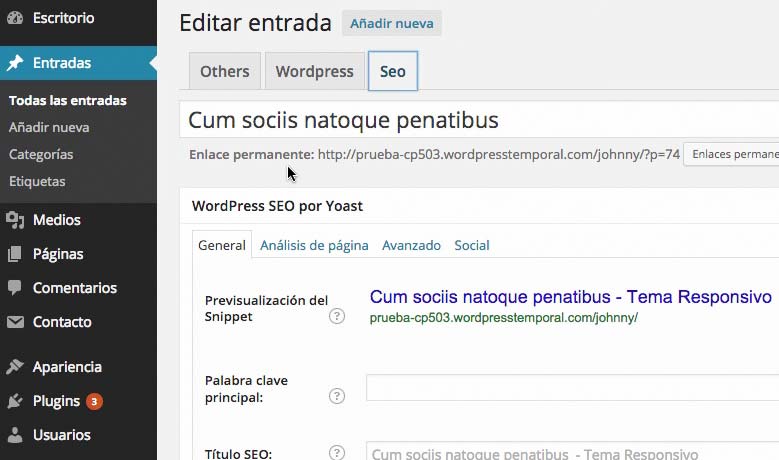Click the Enlace permanente label

tap(251, 154)
